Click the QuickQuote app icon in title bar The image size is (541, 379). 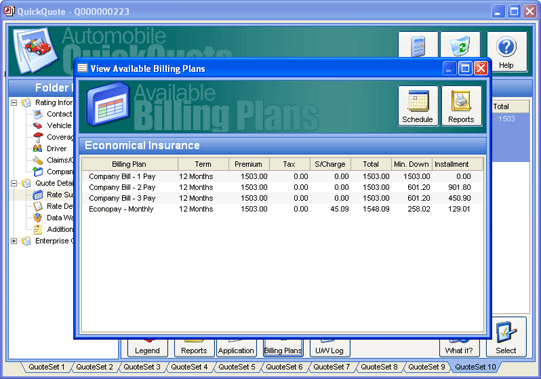point(9,11)
